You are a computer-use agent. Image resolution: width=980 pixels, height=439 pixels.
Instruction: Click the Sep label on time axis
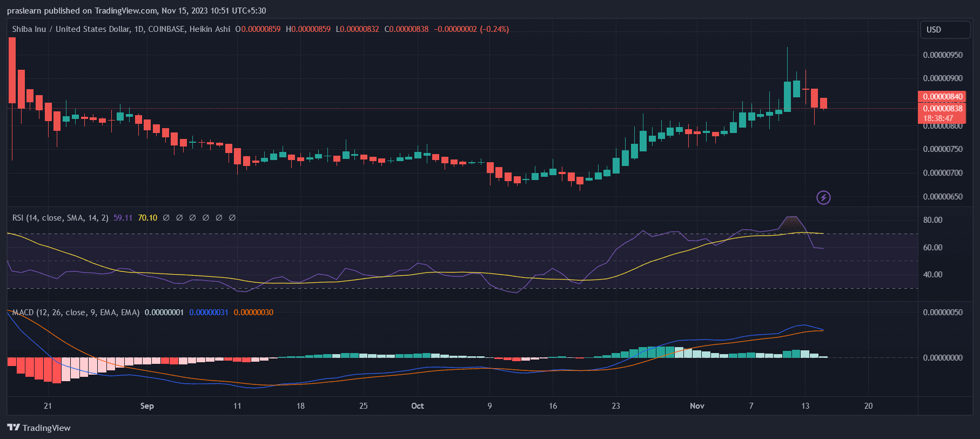[x=147, y=406]
